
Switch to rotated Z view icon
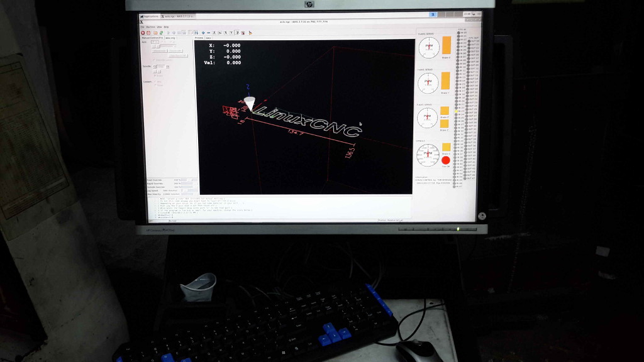pos(220,33)
